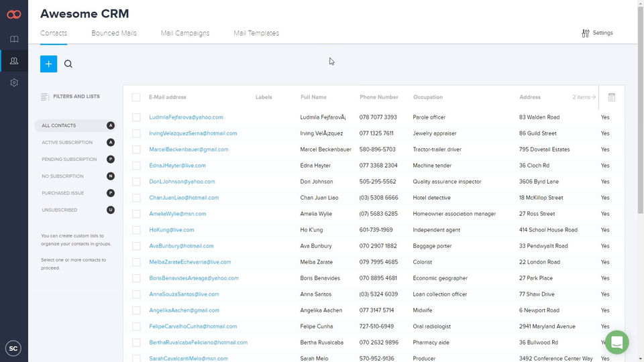The height and width of the screenshot is (362, 644).
Task: Click the Awesome CRM infinity logo
Action: coord(14,15)
